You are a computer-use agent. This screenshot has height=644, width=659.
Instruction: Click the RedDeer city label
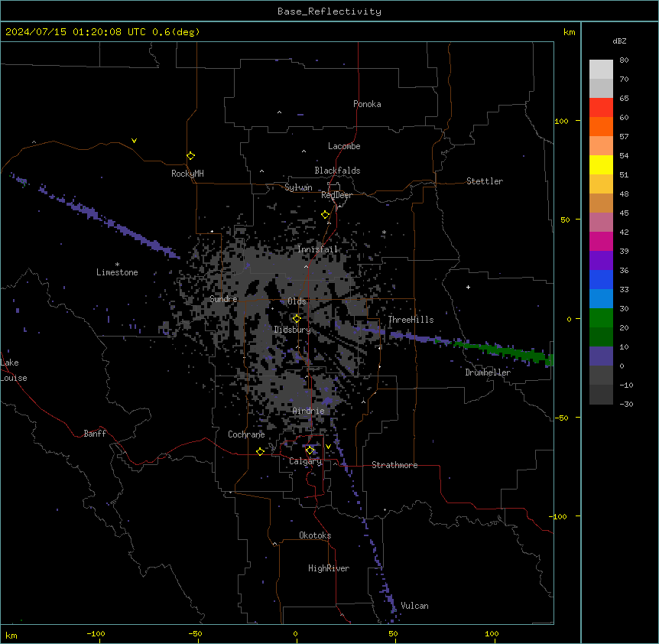coord(336,195)
